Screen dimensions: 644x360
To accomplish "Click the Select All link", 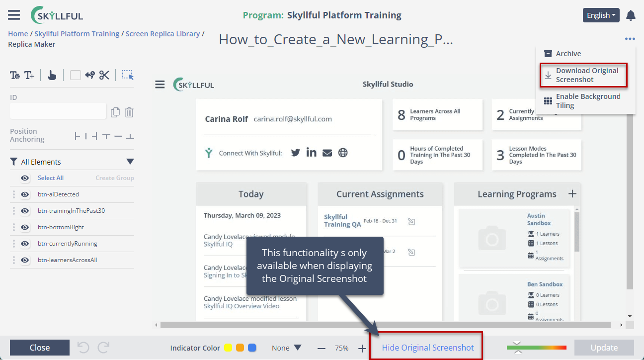I will (51, 178).
